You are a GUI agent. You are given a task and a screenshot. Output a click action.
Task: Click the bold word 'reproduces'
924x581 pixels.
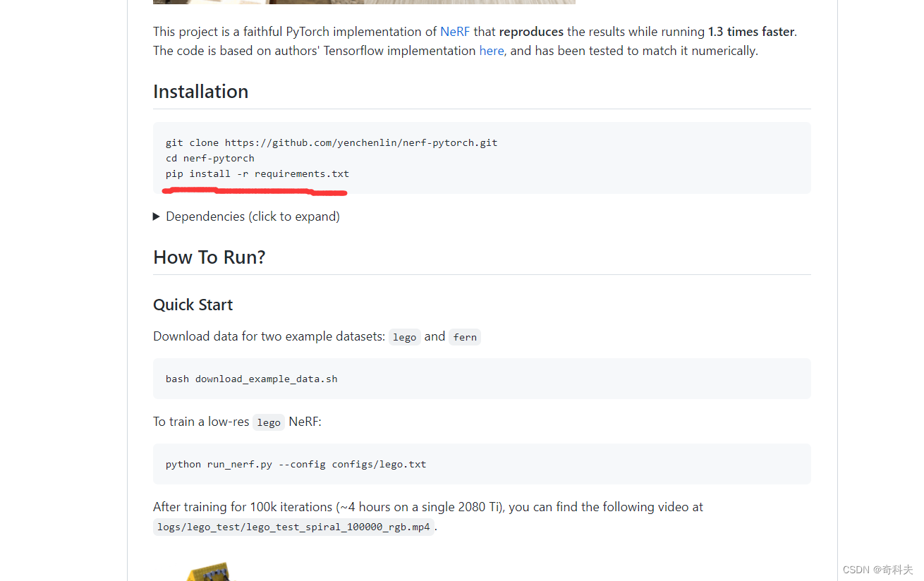pyautogui.click(x=531, y=32)
